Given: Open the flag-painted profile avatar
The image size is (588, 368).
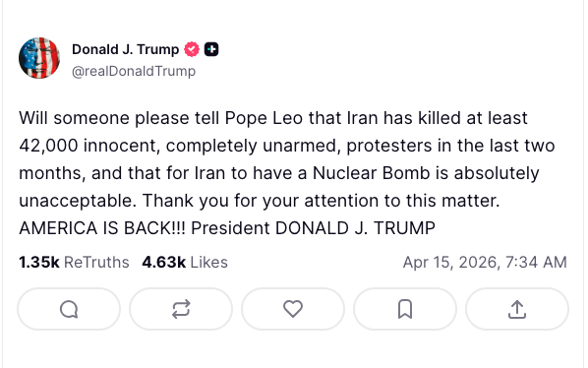Looking at the screenshot, I should click(x=39, y=58).
